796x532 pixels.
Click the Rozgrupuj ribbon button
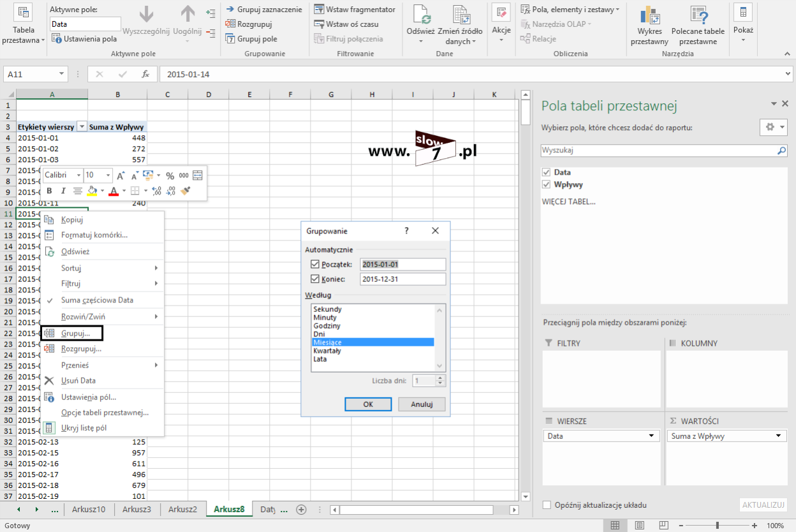click(x=249, y=24)
